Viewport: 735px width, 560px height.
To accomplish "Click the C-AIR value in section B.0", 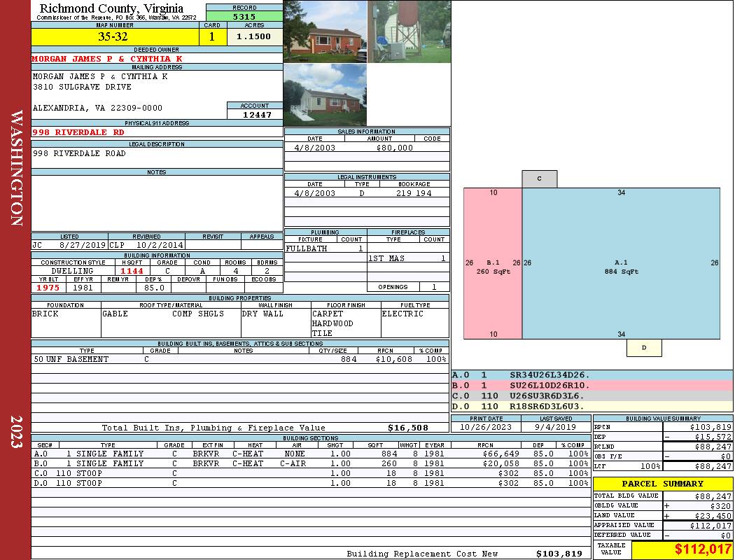I will (293, 463).
